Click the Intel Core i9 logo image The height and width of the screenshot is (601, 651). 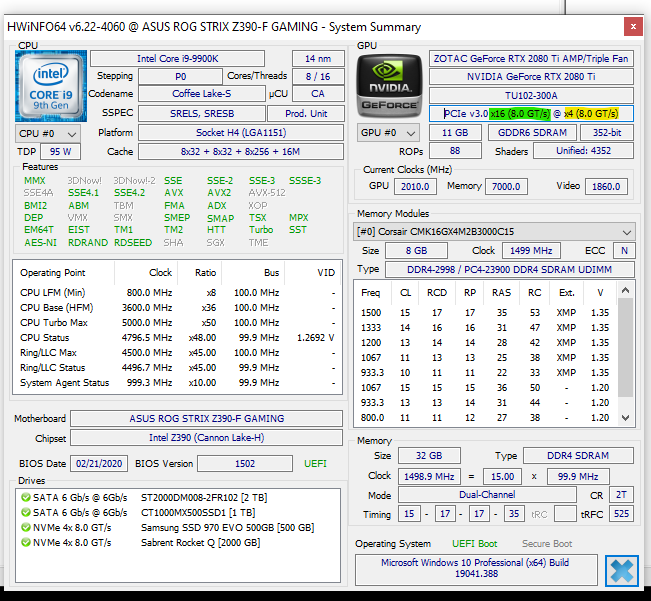click(x=51, y=86)
